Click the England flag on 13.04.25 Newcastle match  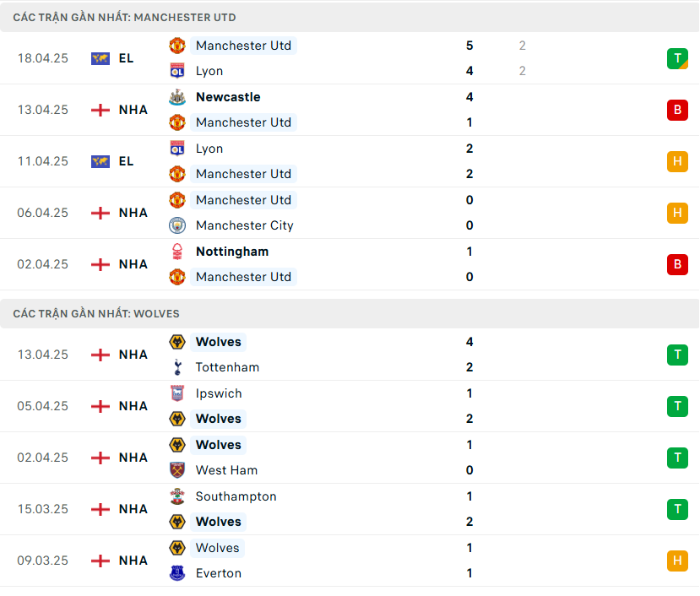(100, 110)
